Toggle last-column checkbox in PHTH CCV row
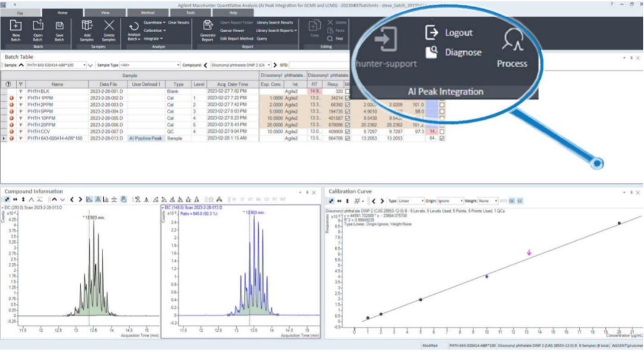 point(442,132)
